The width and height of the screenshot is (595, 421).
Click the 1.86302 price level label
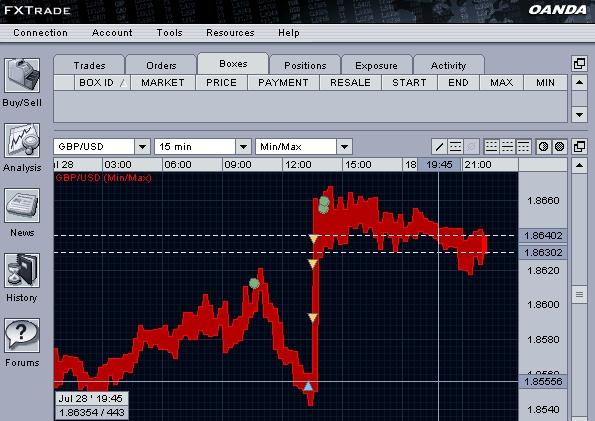(x=543, y=252)
